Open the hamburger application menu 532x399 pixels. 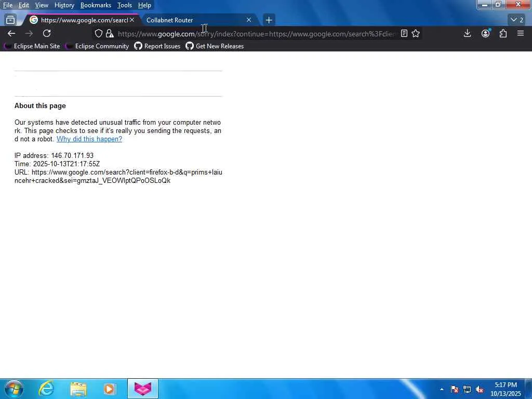(521, 33)
